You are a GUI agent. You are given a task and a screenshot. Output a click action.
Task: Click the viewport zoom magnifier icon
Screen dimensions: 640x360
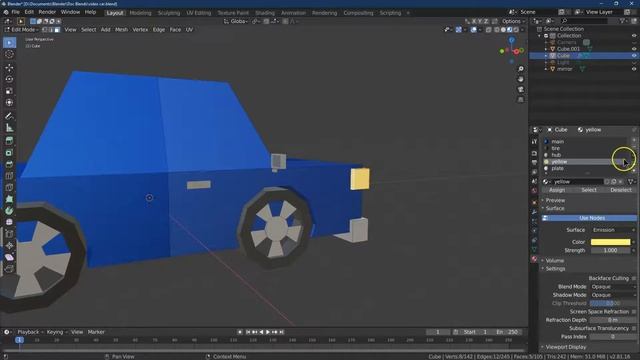pyautogui.click(x=521, y=69)
